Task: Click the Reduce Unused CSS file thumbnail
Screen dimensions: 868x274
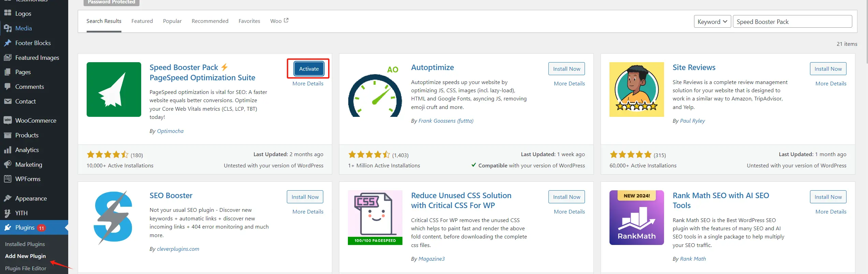Action: [375, 218]
